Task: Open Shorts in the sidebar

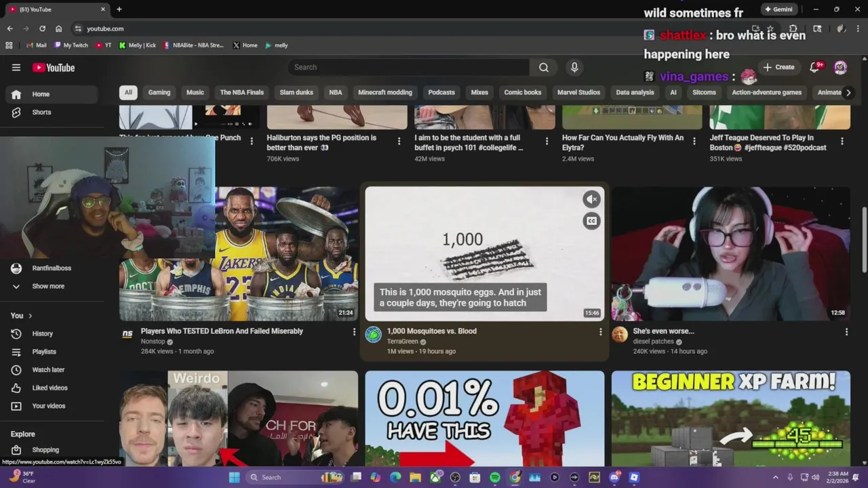Action: [x=53, y=112]
